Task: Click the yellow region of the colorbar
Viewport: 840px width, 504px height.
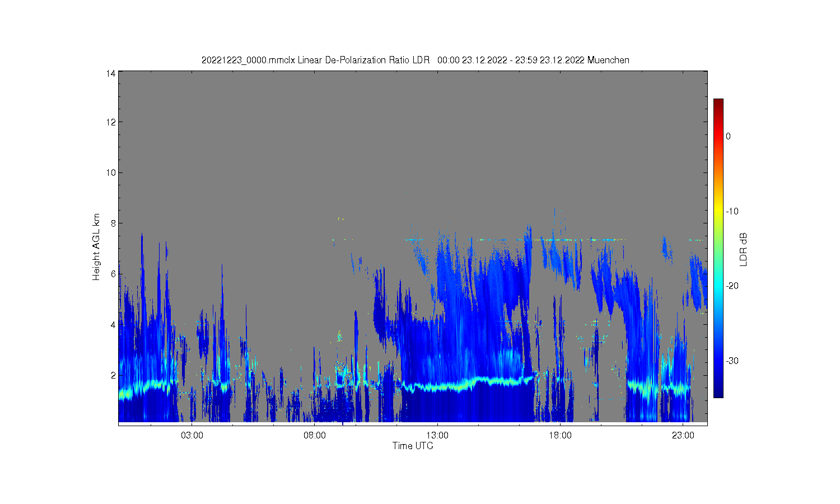Action: tap(718, 211)
